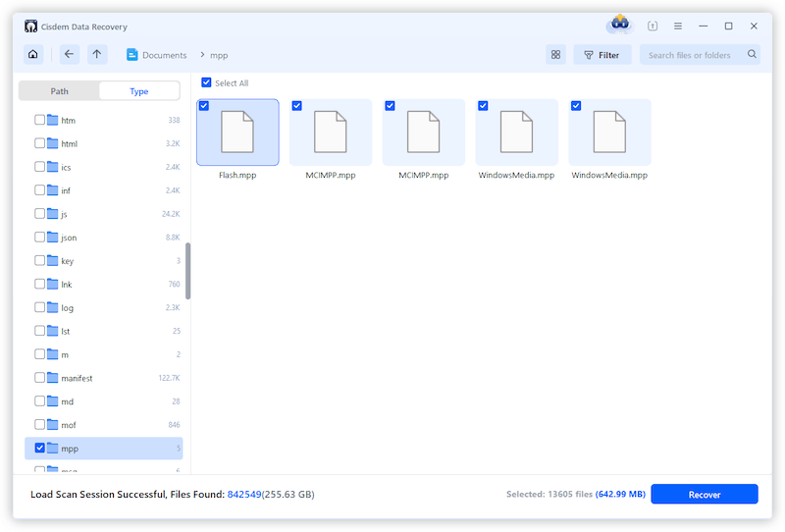
Task: Uncheck the Flash.mpp file checkbox
Action: click(204, 106)
